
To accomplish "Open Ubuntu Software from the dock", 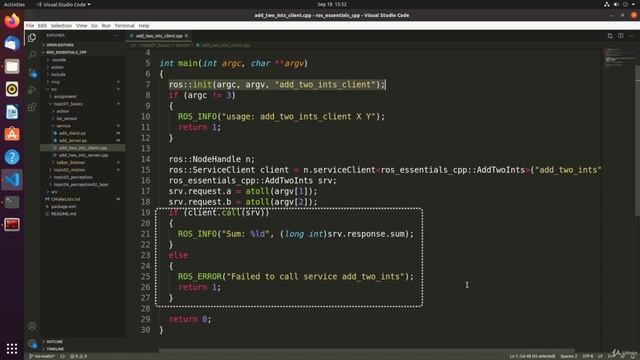I will [12, 134].
